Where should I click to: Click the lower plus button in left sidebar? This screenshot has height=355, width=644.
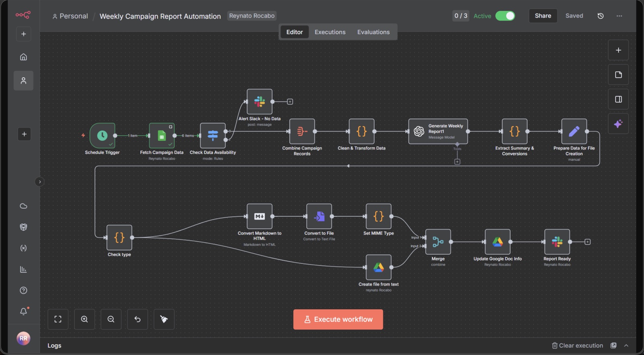[x=24, y=134]
